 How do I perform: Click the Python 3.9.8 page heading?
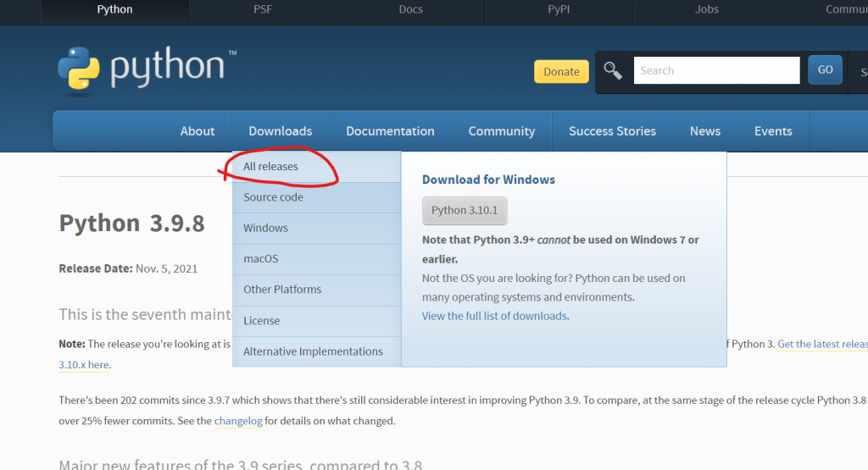click(131, 224)
